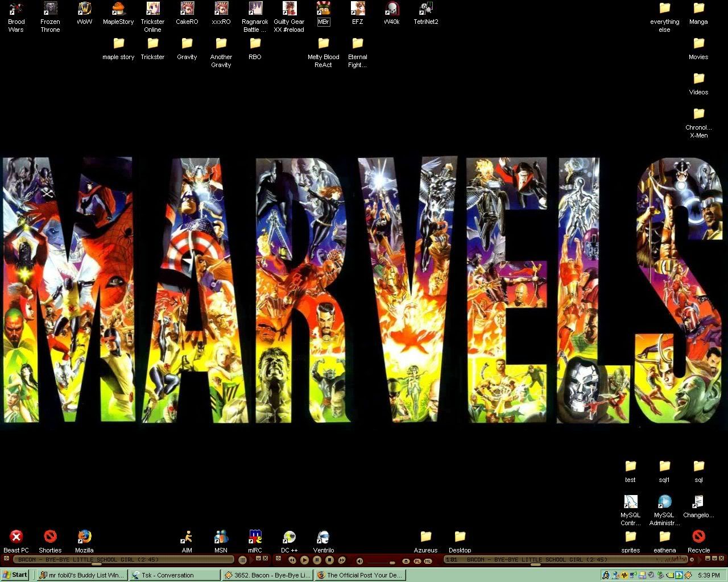Click the Winamp eject button

(406, 561)
